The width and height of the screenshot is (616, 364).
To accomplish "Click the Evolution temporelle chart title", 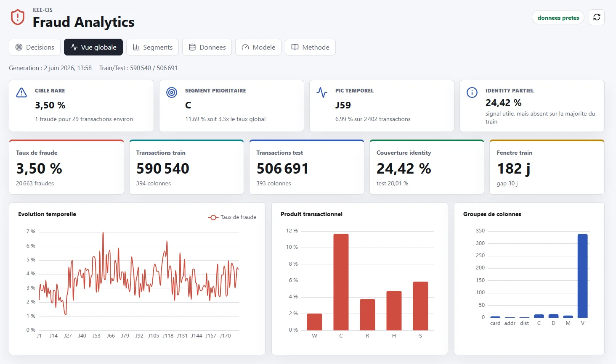I will pos(47,214).
